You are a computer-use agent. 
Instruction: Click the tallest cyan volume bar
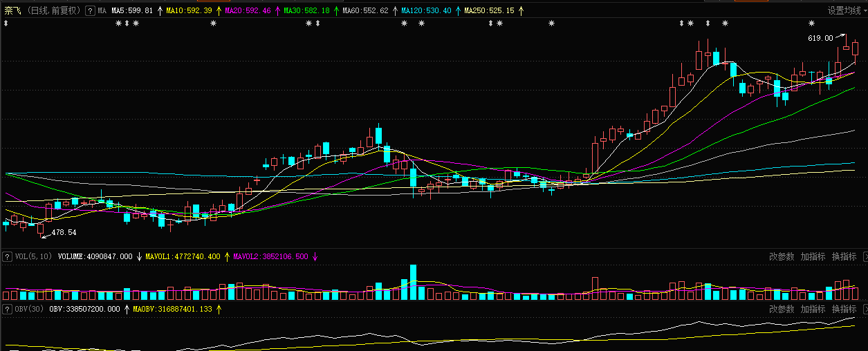[x=414, y=282]
